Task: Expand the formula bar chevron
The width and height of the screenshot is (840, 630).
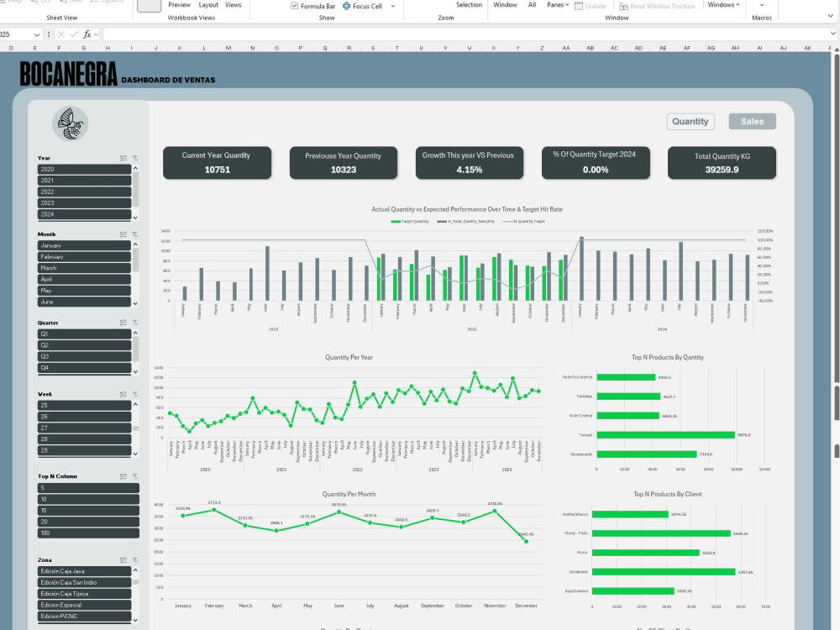Action: click(833, 34)
